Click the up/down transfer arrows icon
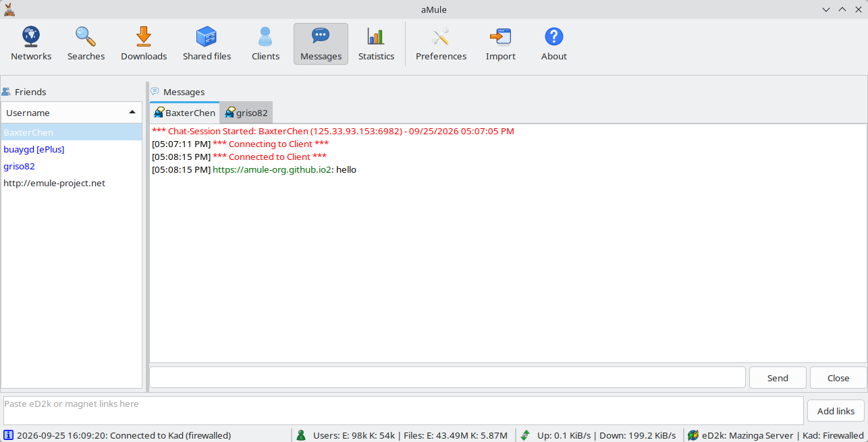Screen dimensions: 868x442 [x=525, y=435]
